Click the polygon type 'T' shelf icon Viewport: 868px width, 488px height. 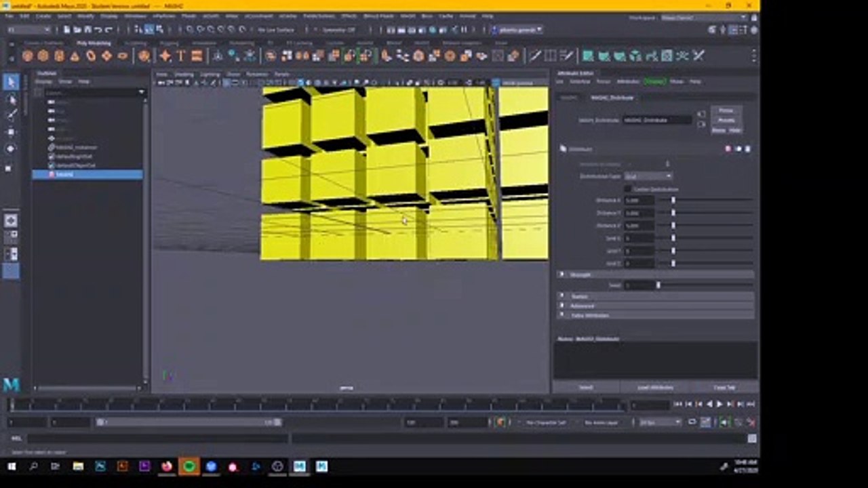(181, 56)
